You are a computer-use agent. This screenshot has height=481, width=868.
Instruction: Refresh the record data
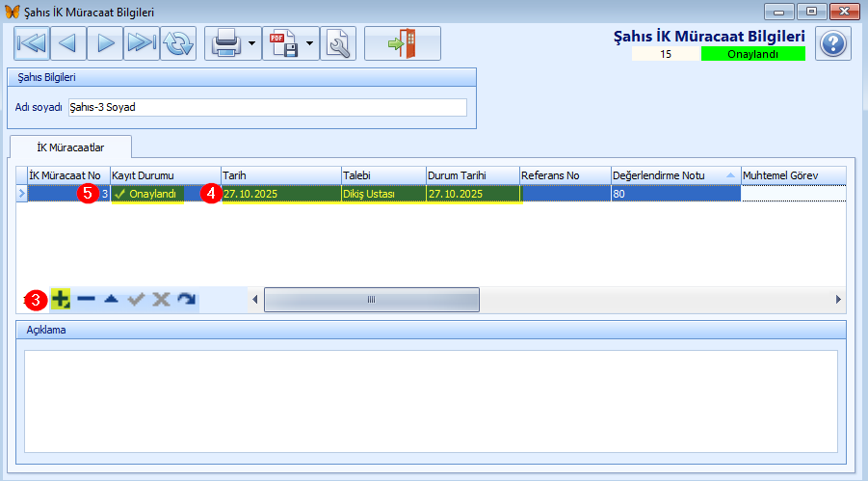177,43
